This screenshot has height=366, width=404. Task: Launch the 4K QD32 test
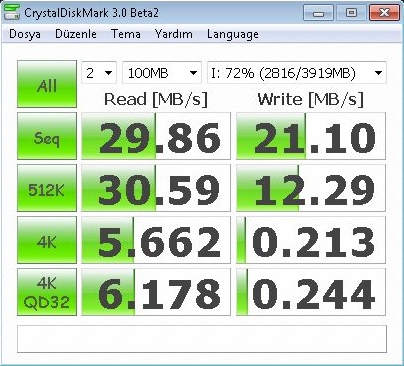click(47, 292)
